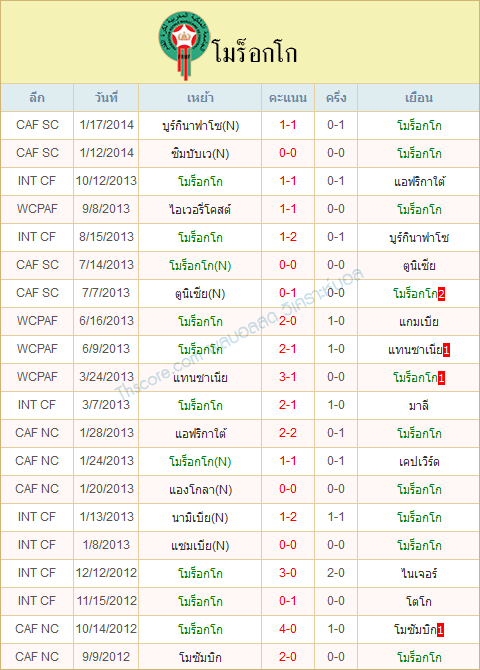Open away team แกมเบีย
This screenshot has width=480, height=670.
pos(419,321)
